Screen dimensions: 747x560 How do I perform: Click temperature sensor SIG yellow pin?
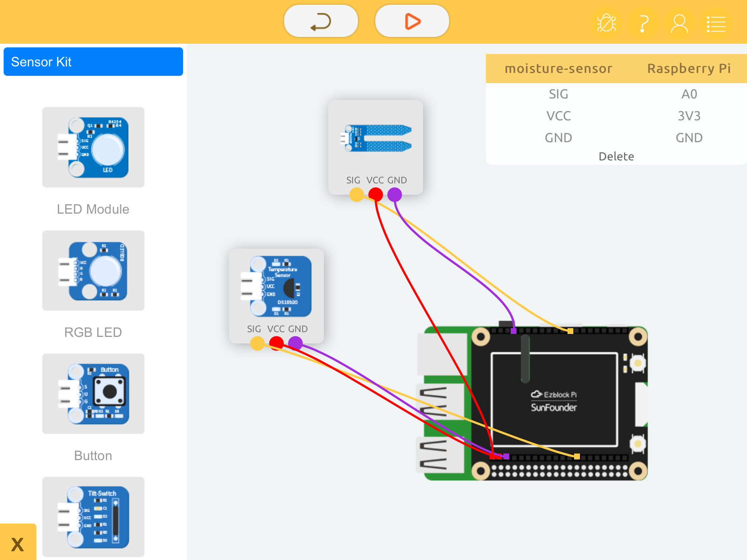click(x=257, y=343)
